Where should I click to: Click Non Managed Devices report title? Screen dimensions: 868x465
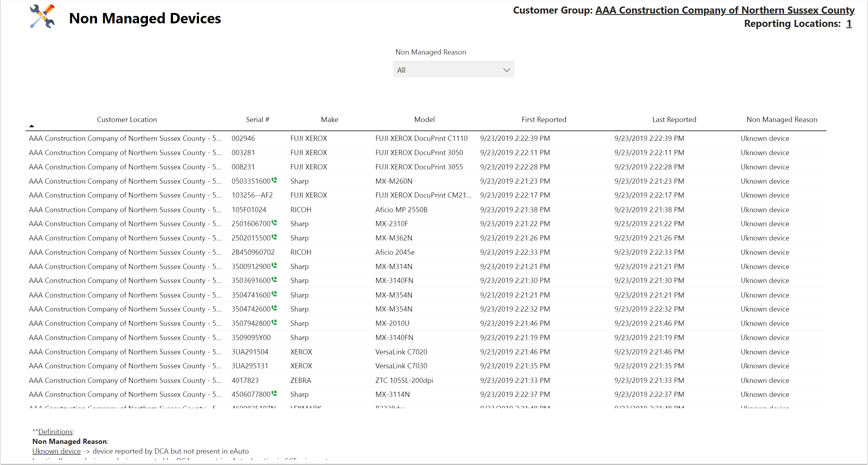pos(145,18)
